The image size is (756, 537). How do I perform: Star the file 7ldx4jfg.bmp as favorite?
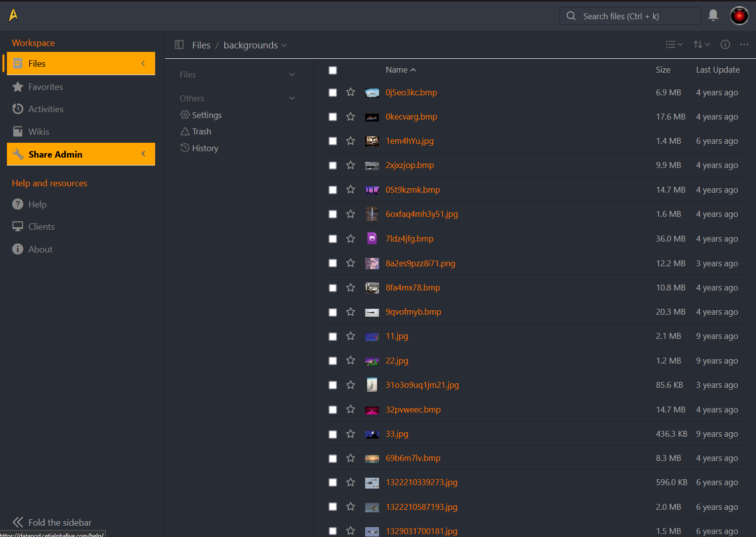pos(351,239)
